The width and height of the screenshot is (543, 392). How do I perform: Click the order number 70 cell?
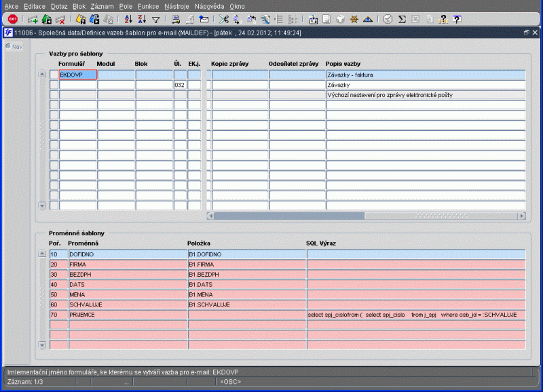pyautogui.click(x=58, y=315)
